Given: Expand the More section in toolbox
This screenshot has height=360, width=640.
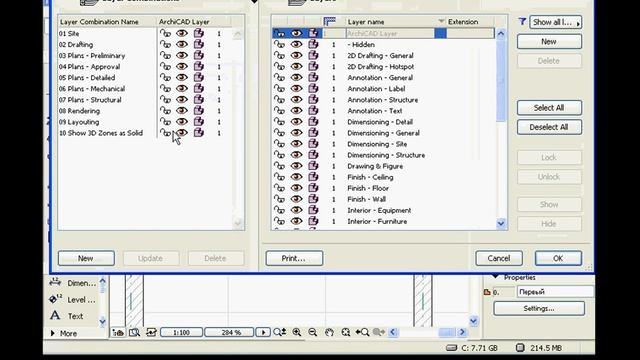Looking at the screenshot, I should (x=64, y=333).
